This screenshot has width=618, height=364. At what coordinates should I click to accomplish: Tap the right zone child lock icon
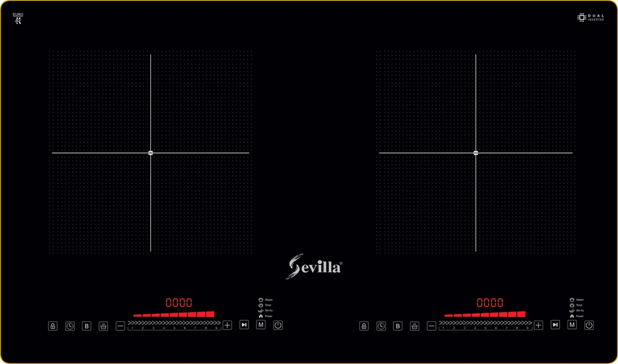pyautogui.click(x=364, y=326)
